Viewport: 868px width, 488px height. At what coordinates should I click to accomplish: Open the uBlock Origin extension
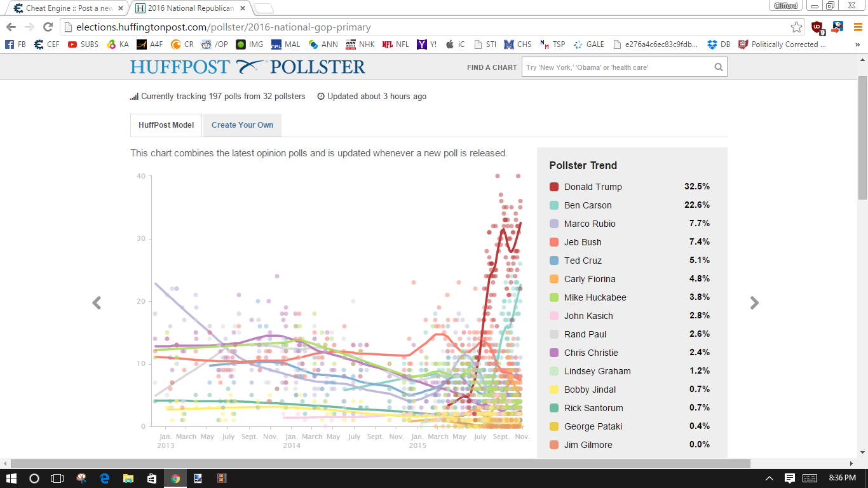point(818,27)
